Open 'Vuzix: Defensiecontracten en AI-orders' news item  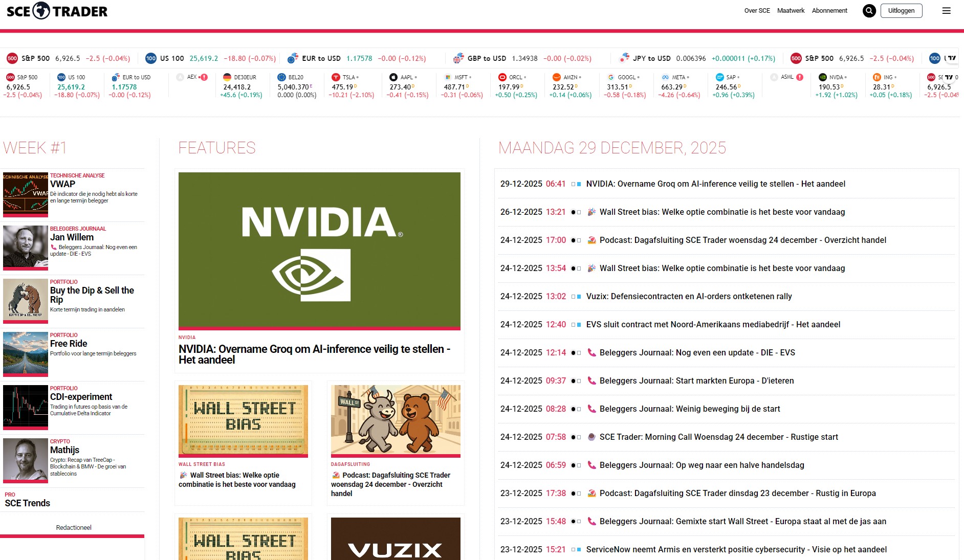[689, 296]
